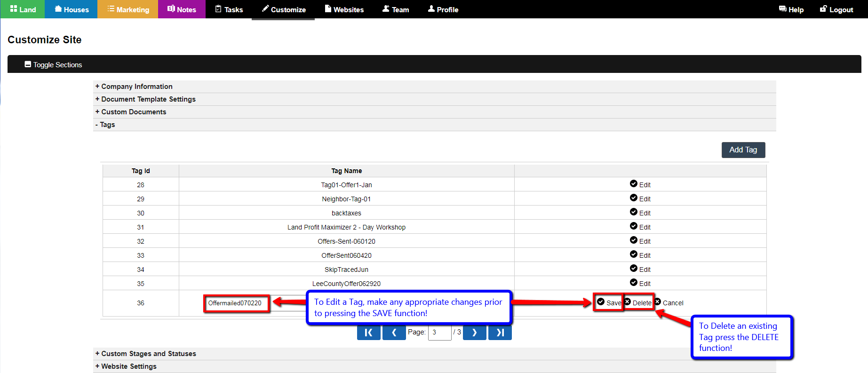This screenshot has width=868, height=373.
Task: Go to the next page of tags
Action: [475, 333]
